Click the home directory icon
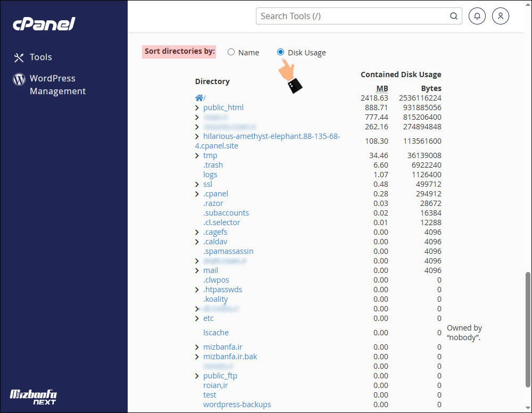The width and height of the screenshot is (532, 413). point(199,97)
